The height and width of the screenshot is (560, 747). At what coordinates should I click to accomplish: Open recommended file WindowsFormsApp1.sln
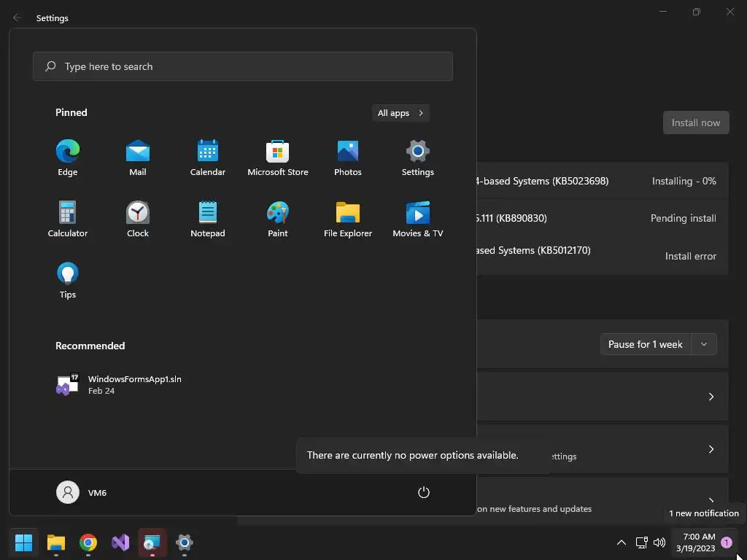(119, 385)
